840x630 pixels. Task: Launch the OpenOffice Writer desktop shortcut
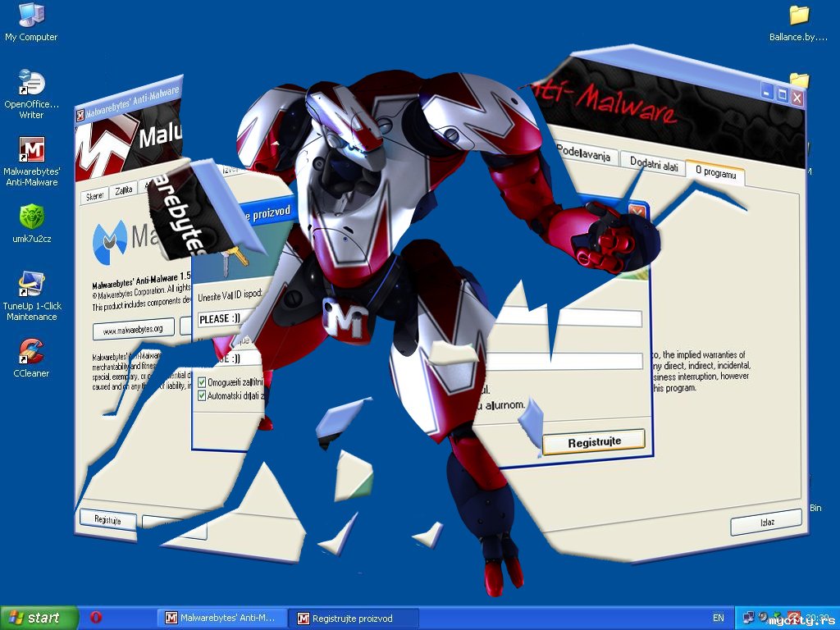(31, 94)
